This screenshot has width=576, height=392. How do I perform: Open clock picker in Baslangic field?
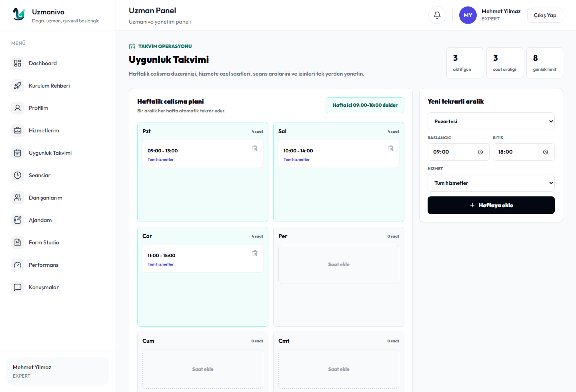point(480,152)
